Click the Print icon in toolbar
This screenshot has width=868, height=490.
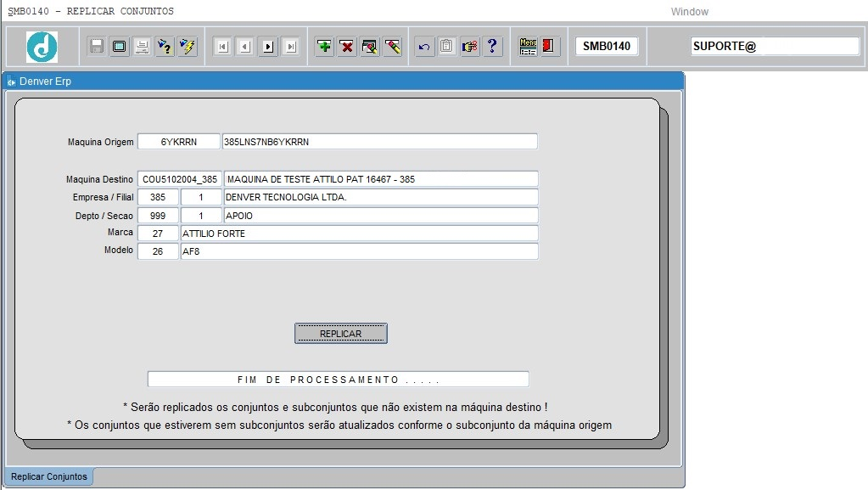click(142, 47)
